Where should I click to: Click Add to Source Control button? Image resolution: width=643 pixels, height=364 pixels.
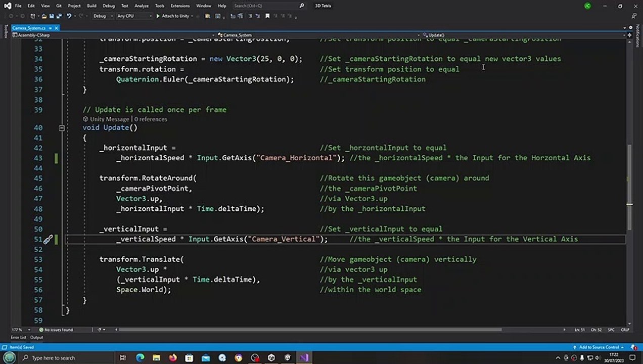(599, 347)
